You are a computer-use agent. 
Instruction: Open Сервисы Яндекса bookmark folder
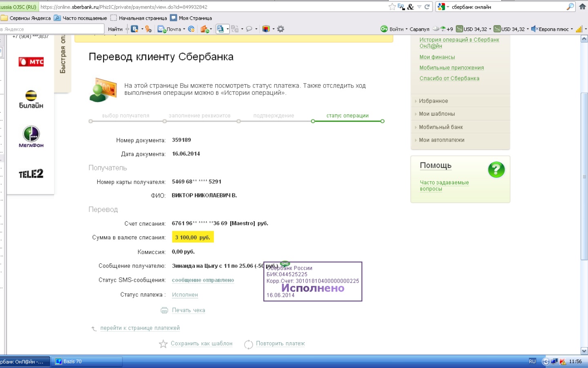[26, 18]
